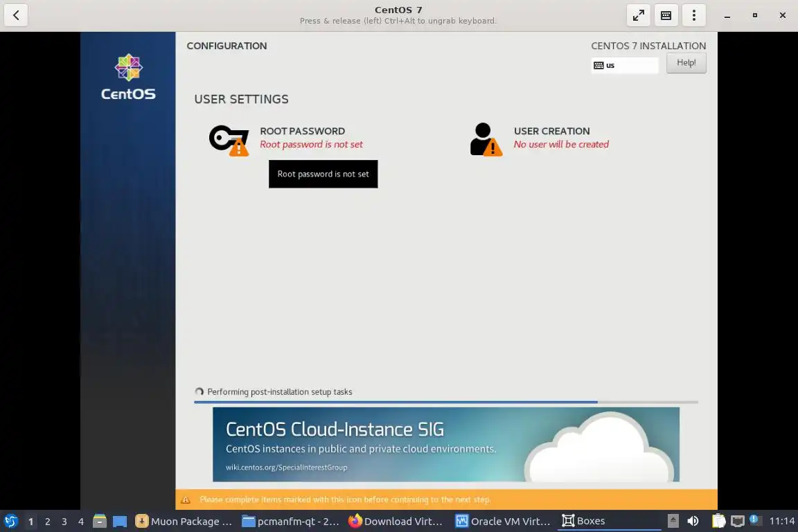Open the volume control tray icon

click(693, 521)
